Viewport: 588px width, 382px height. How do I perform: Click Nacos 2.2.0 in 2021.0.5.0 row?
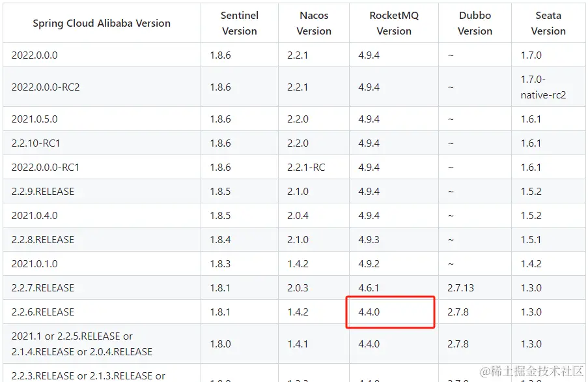(x=298, y=119)
